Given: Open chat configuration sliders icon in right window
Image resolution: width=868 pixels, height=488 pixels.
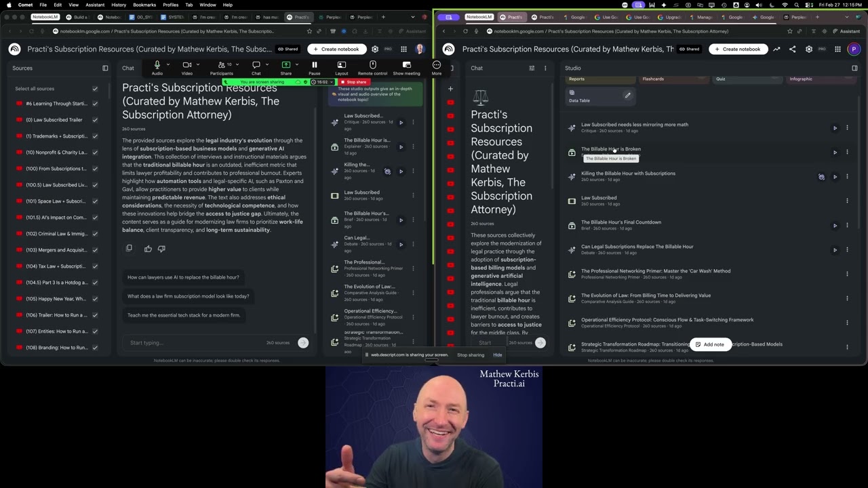Looking at the screenshot, I should pos(532,68).
